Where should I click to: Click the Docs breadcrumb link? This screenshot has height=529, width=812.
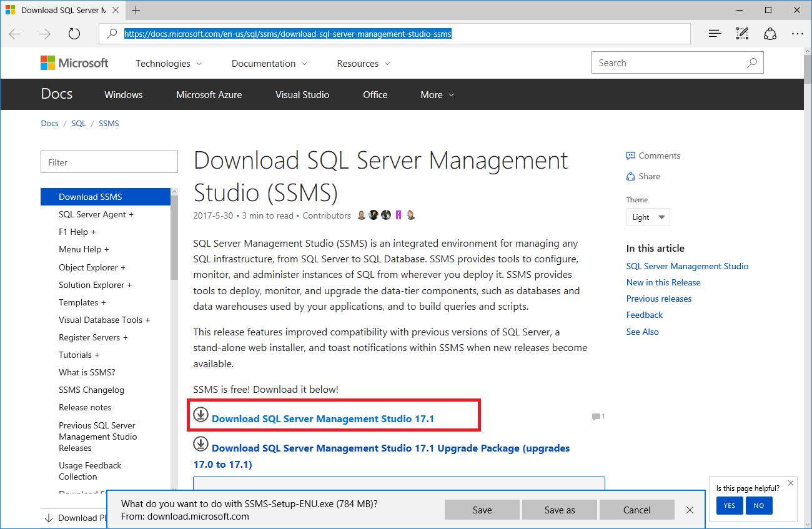(49, 123)
